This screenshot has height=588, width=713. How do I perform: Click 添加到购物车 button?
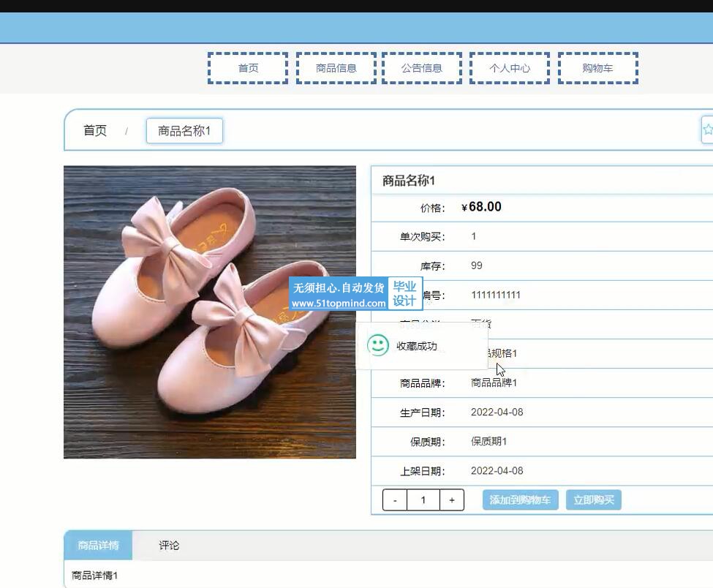520,500
